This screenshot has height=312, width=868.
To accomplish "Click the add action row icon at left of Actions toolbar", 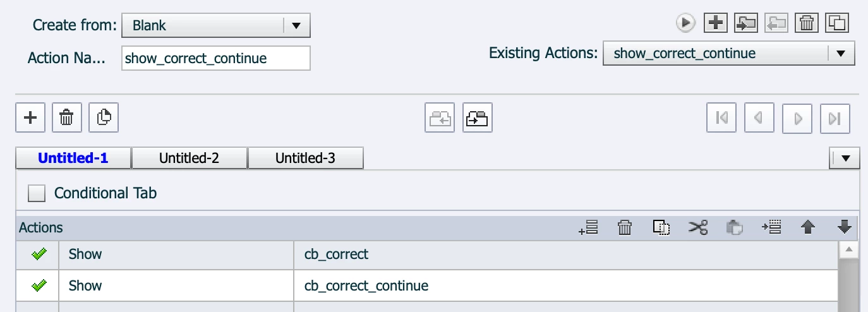I will point(588,227).
